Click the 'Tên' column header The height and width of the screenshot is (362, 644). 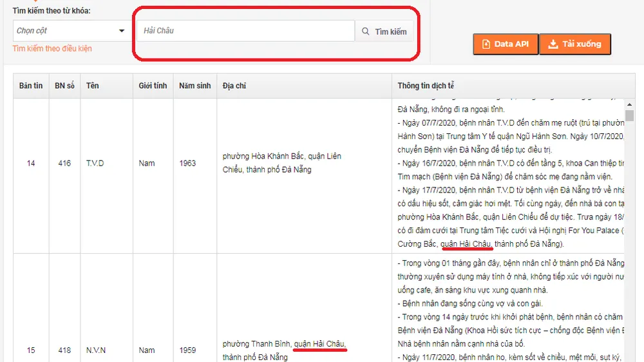click(106, 86)
